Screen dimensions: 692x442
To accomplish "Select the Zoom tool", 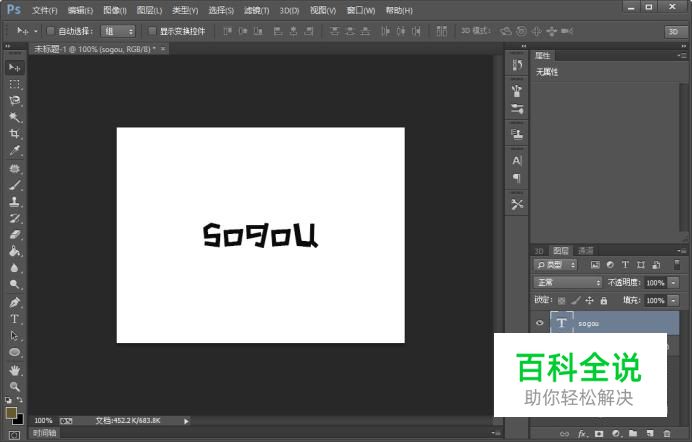I will tap(15, 387).
